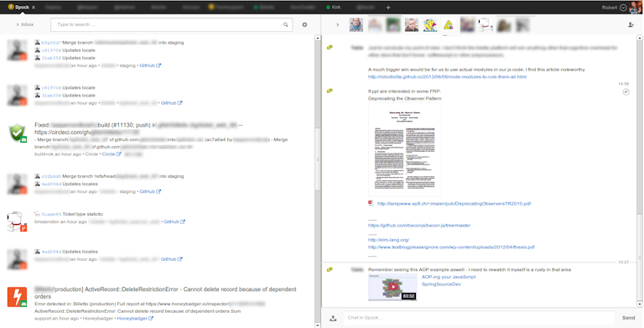Click the 14:56 timestamp

[x=624, y=83]
